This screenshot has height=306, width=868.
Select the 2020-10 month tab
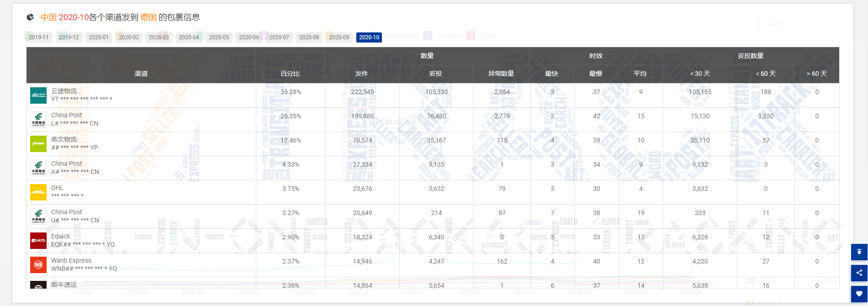click(369, 37)
